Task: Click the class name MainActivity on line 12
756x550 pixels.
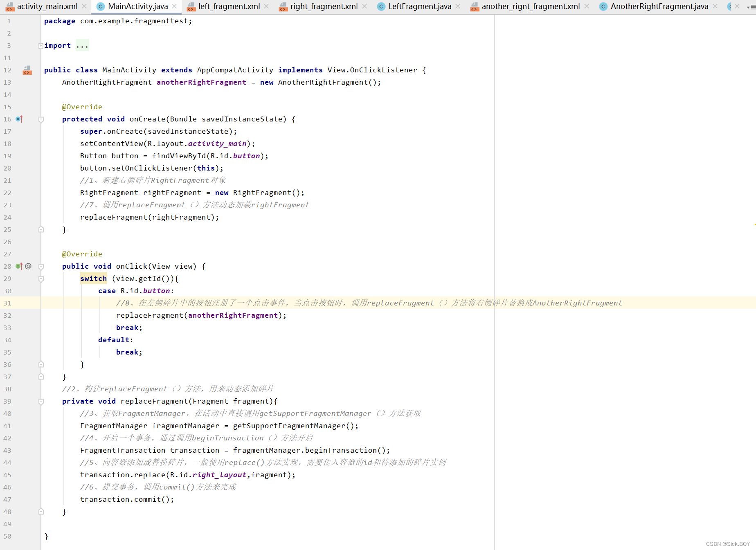Action: tap(129, 70)
